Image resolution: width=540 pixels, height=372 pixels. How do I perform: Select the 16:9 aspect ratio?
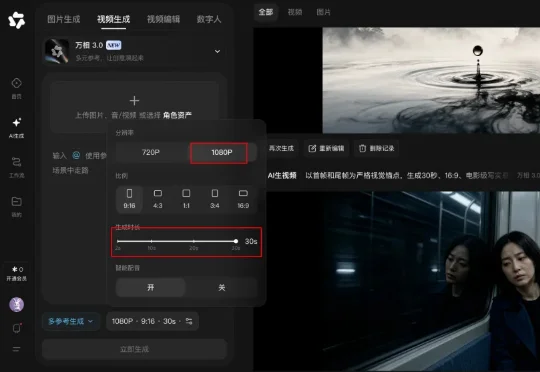243,199
